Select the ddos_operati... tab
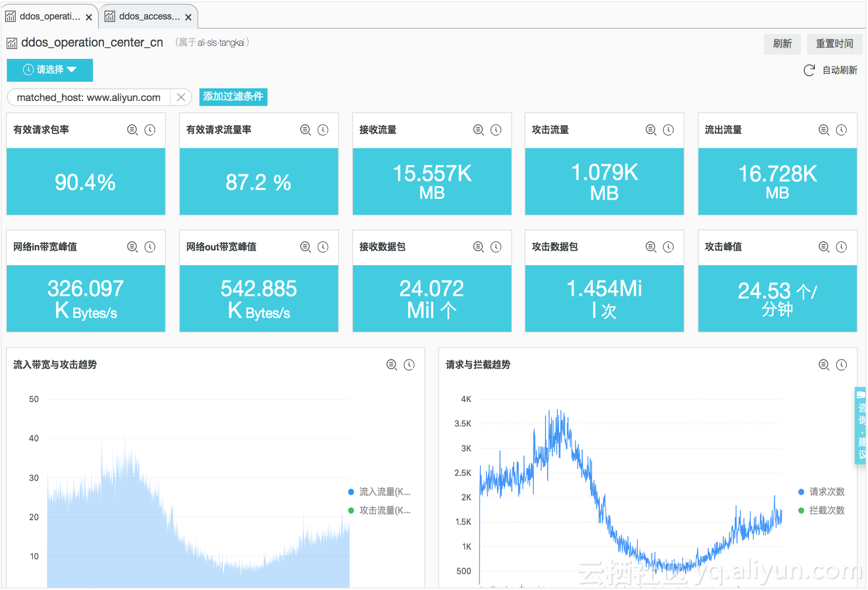 coord(50,16)
